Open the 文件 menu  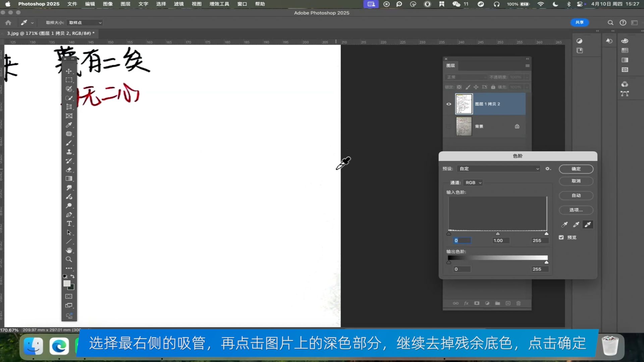[x=72, y=4]
